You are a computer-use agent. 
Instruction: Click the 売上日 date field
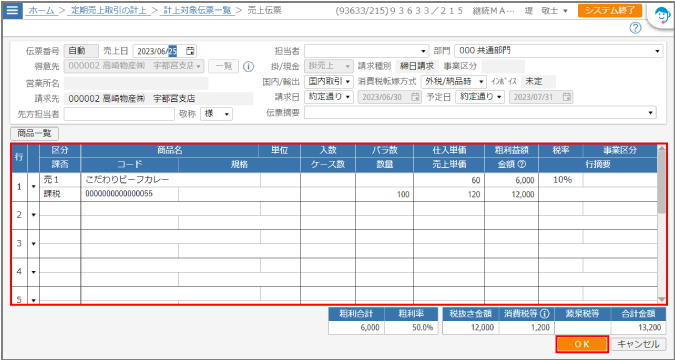click(x=165, y=51)
